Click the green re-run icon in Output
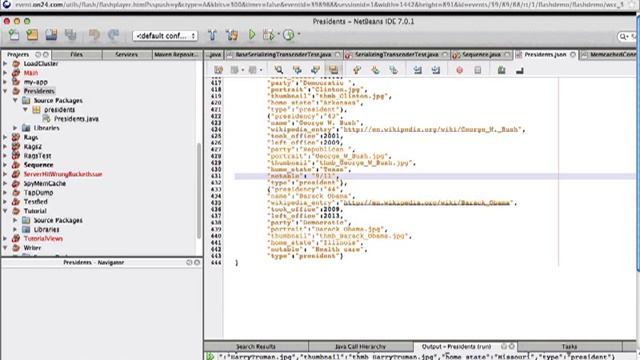Viewport: 640px width, 360px height. [x=210, y=356]
